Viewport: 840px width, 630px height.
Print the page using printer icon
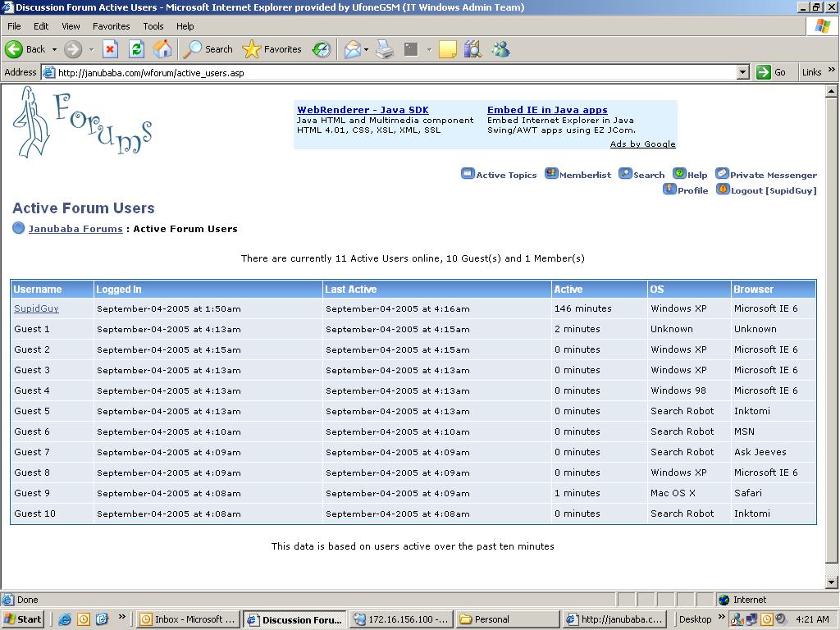point(385,49)
